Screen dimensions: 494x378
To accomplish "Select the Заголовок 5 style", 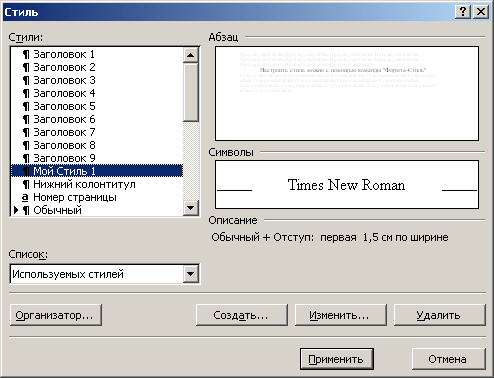I will pyautogui.click(x=97, y=106).
